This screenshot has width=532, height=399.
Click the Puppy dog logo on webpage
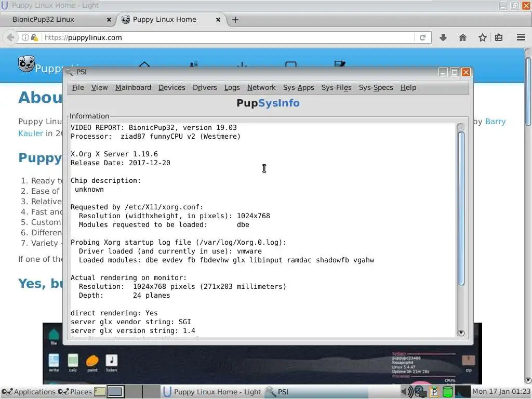pos(26,64)
